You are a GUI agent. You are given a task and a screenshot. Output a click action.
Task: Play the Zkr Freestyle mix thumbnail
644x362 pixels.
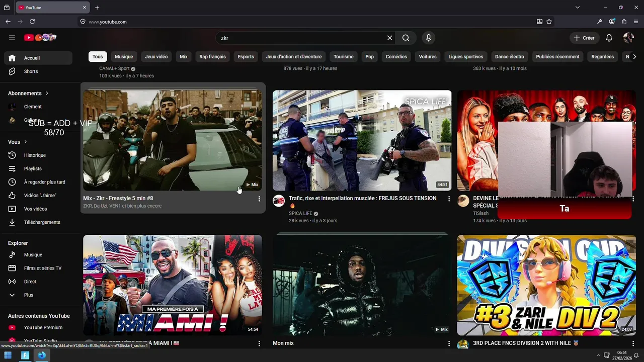(x=173, y=140)
